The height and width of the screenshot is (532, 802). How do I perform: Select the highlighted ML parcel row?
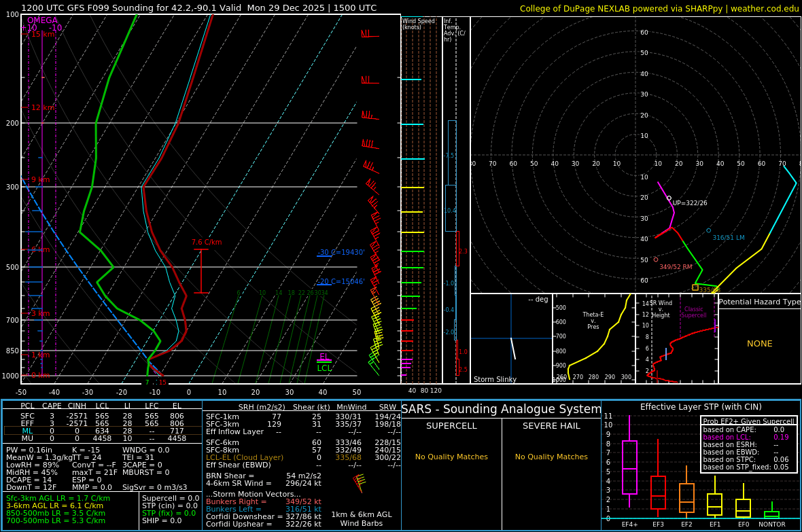pos(103,431)
